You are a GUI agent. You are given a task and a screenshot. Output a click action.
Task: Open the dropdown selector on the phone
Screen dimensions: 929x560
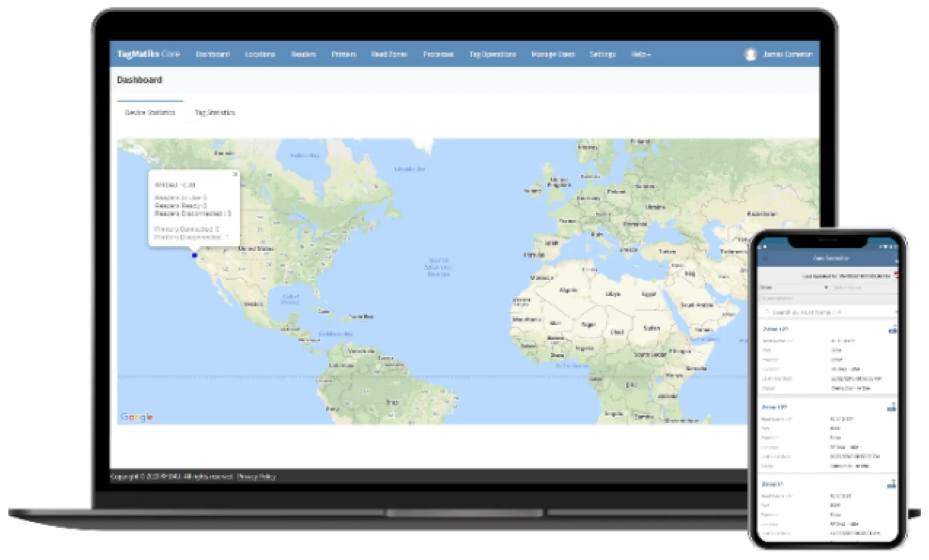(x=794, y=287)
